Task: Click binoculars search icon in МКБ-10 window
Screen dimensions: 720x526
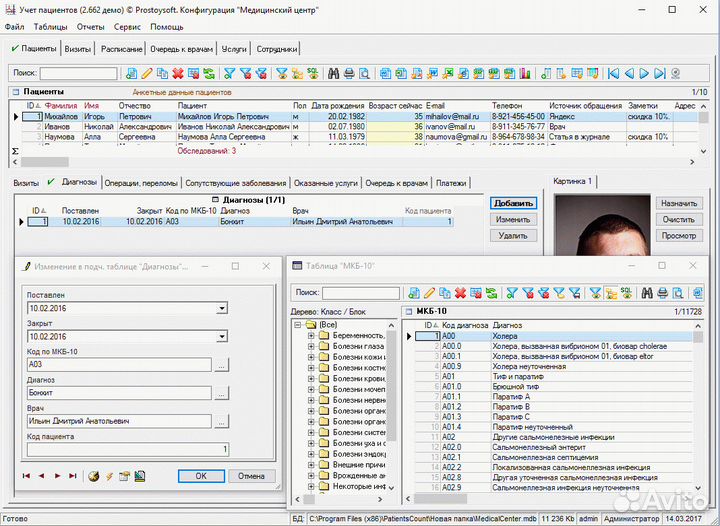Action: coord(647,293)
